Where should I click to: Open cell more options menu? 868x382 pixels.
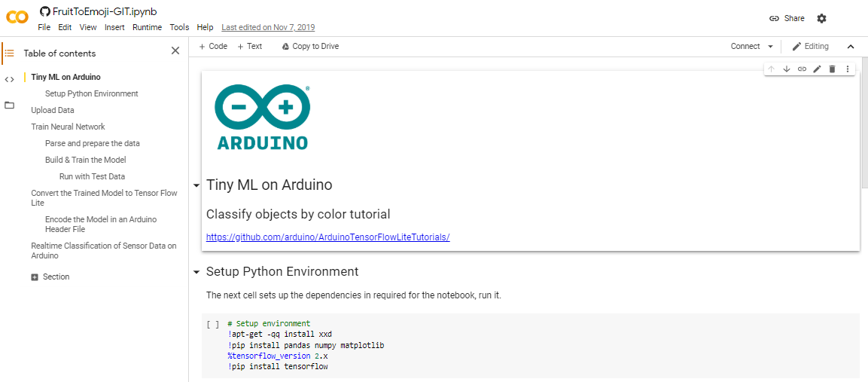(848, 69)
